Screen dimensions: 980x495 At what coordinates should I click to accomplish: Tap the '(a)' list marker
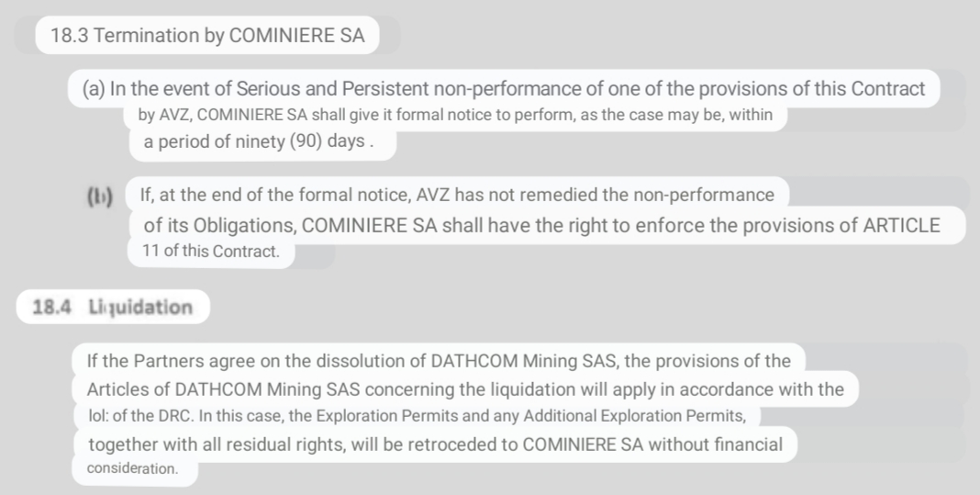[x=94, y=89]
